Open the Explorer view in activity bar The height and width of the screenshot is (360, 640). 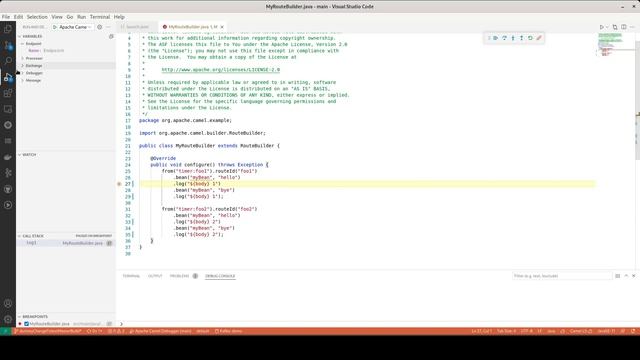tap(8, 29)
